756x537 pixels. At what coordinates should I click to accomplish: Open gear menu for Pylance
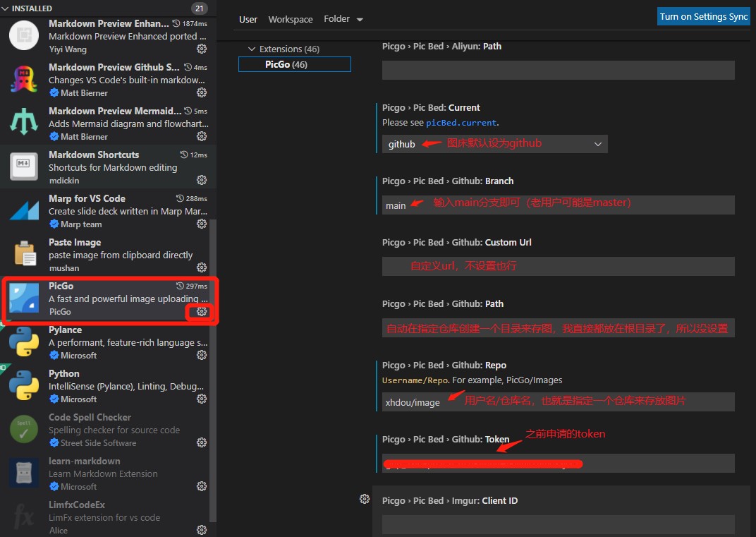click(202, 355)
